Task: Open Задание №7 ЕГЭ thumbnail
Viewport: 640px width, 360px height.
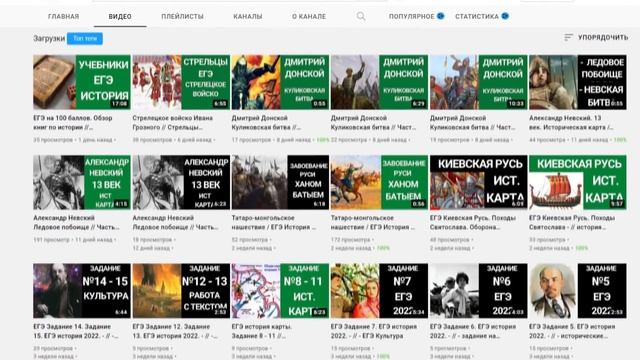Action: (380, 291)
